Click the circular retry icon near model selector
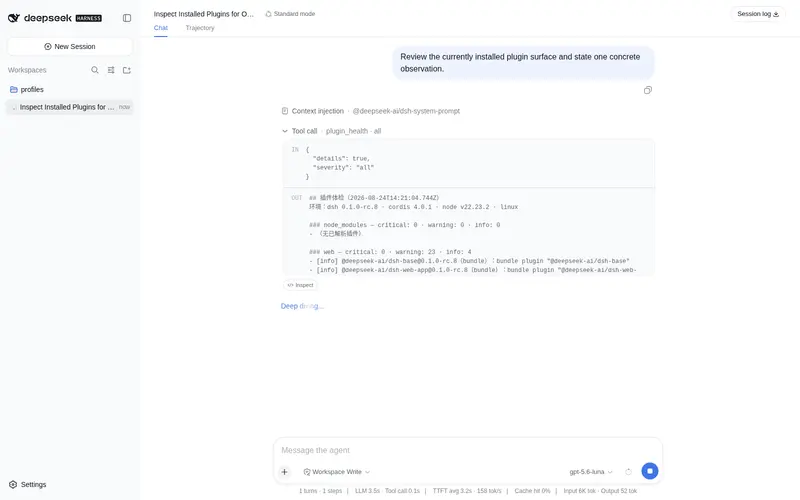 coord(629,472)
